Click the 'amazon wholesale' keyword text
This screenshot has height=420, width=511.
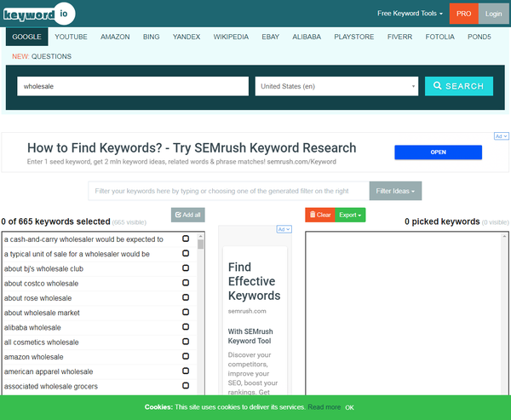tap(33, 357)
